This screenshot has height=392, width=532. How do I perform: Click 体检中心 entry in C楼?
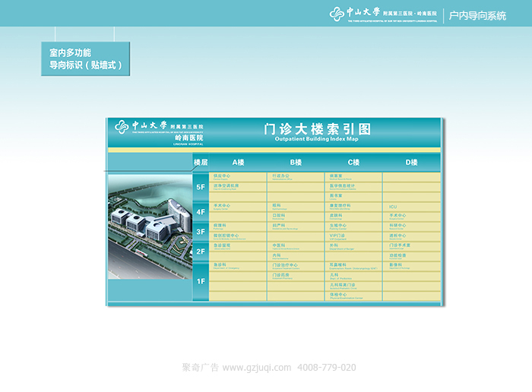tap(338, 294)
